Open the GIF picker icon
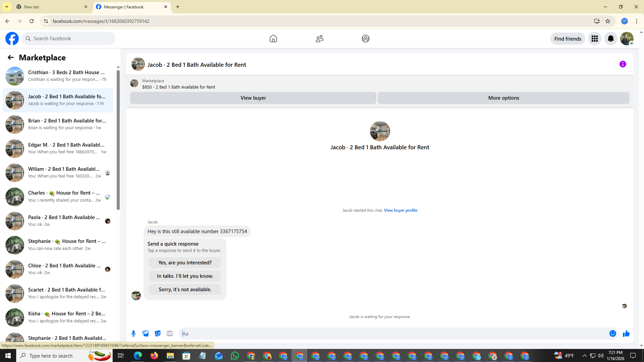This screenshot has width=644, height=362. click(x=170, y=333)
